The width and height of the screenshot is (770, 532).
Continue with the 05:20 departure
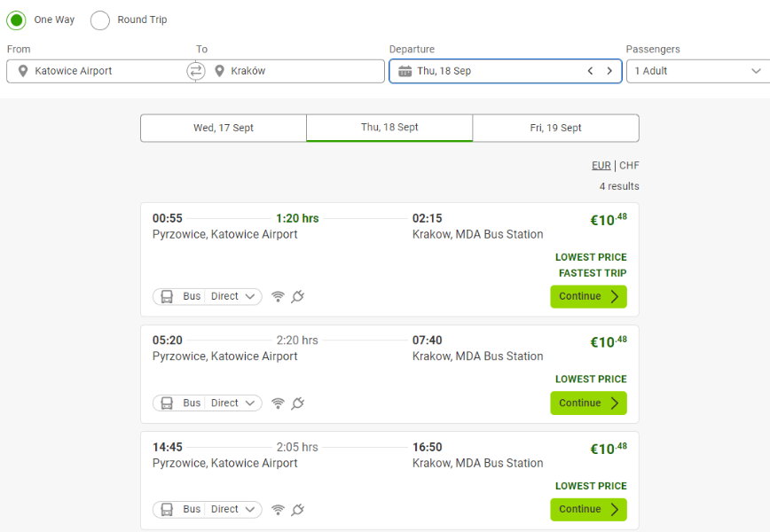click(588, 403)
